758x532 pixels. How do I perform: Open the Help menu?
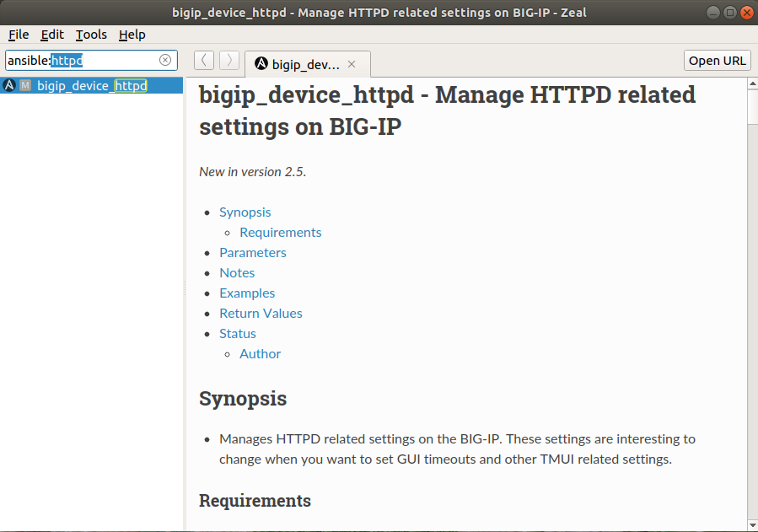pos(132,35)
